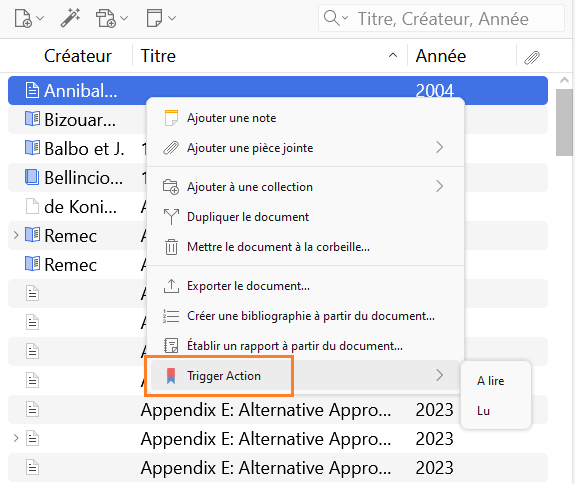Click the blank page icon of de Koni…

tap(32, 206)
